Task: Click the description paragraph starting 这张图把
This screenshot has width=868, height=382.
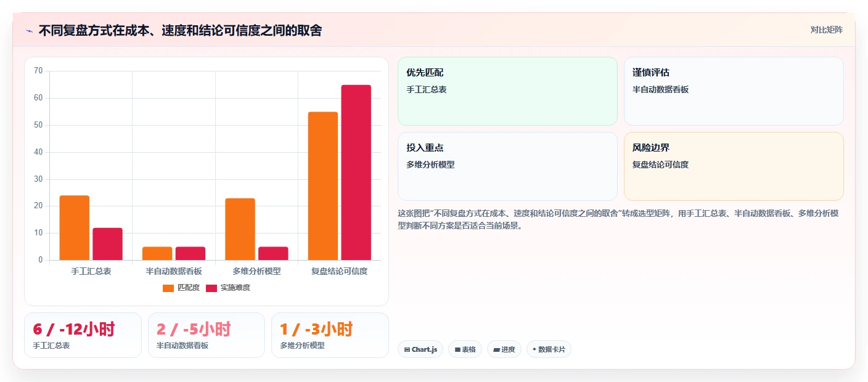Action: [x=618, y=219]
